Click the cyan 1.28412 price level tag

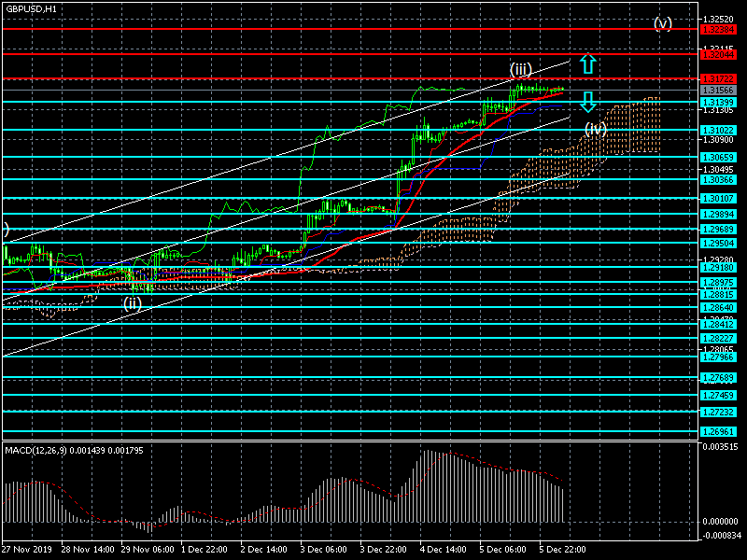[x=718, y=325]
